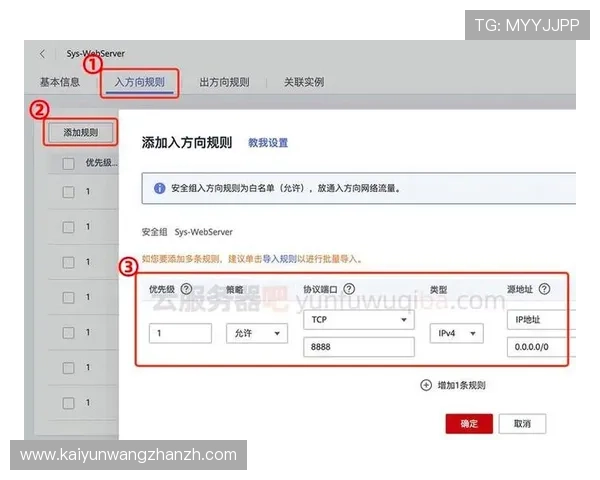This screenshot has width=600, height=480.
Task: Check the fourth rule row checkbox
Action: pos(68,297)
